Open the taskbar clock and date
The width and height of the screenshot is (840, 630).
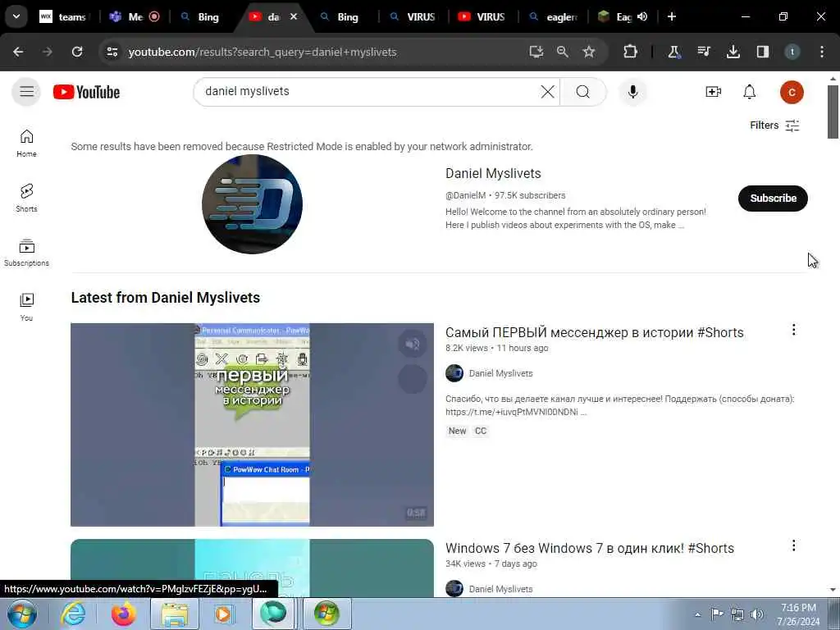click(x=798, y=614)
